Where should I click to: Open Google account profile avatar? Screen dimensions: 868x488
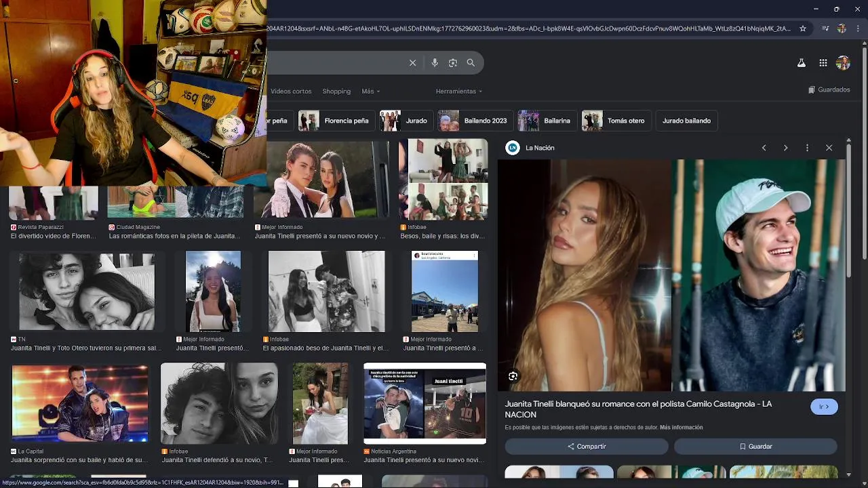tap(843, 63)
